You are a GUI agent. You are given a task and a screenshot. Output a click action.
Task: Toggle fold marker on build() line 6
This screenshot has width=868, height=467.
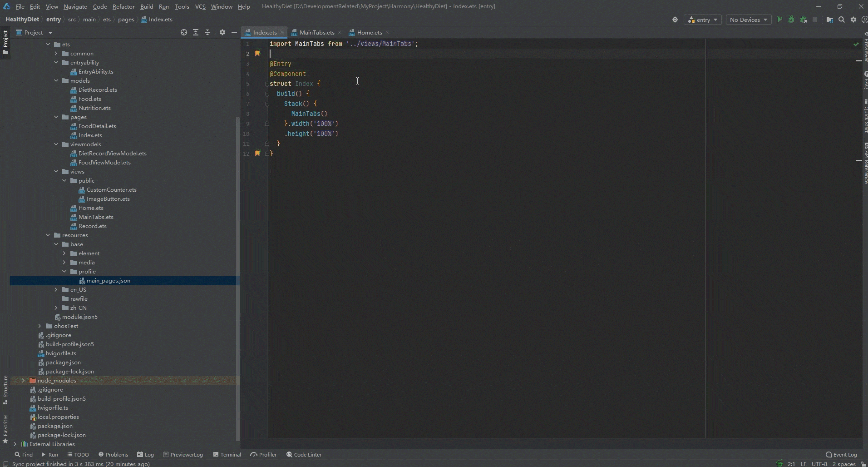point(267,94)
